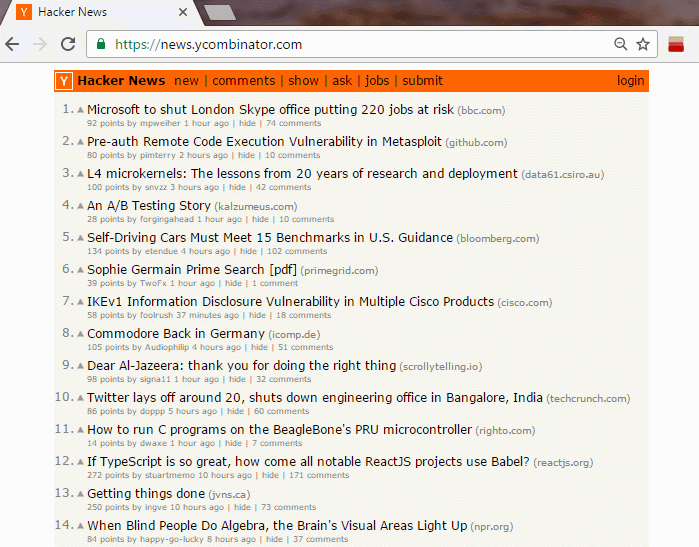This screenshot has height=547, width=699.
Task: Click the browser back arrow
Action: 12,44
